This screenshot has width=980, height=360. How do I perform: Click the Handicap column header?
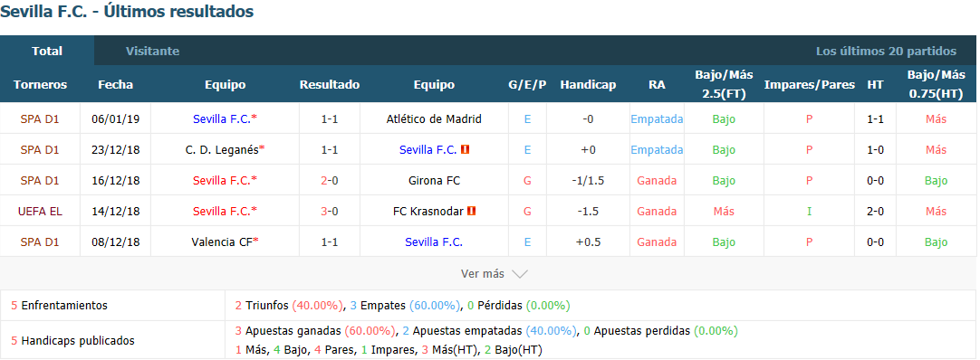(x=588, y=85)
